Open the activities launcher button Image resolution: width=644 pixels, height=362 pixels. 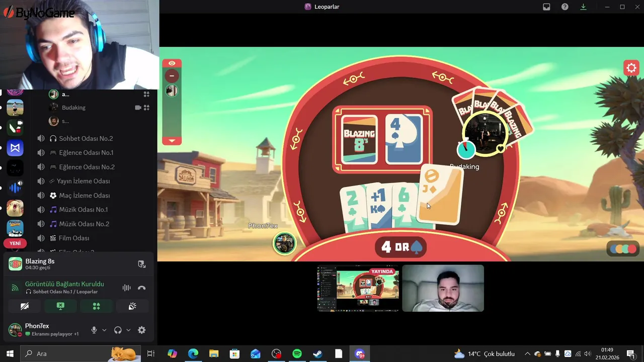(x=96, y=306)
